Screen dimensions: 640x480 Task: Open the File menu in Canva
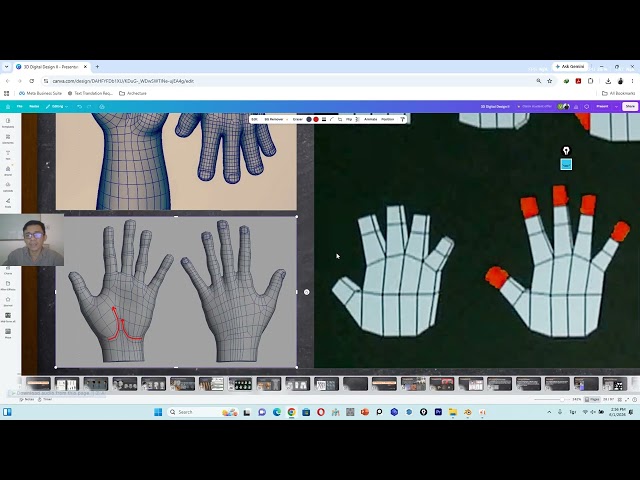20,107
